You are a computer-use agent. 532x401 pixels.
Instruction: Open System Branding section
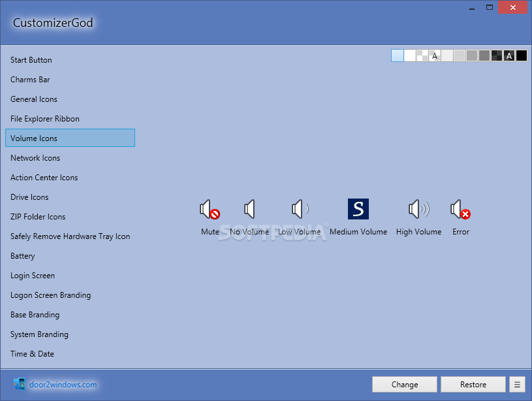coord(70,334)
